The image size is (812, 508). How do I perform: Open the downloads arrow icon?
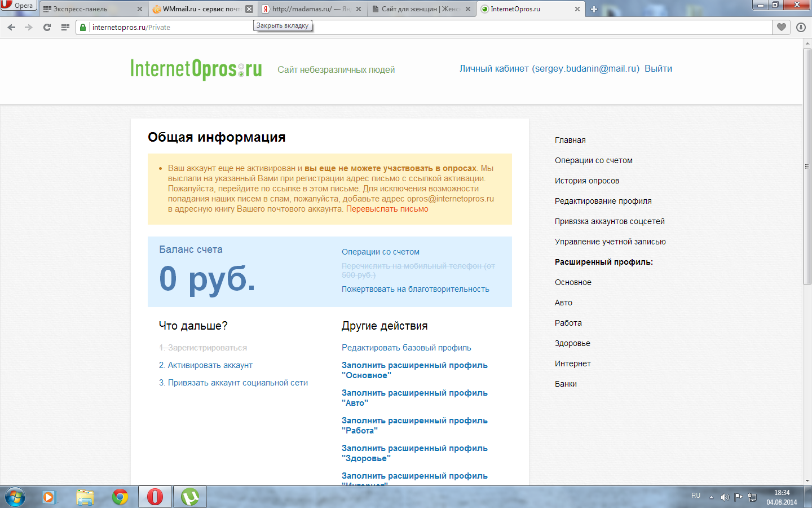coord(801,27)
